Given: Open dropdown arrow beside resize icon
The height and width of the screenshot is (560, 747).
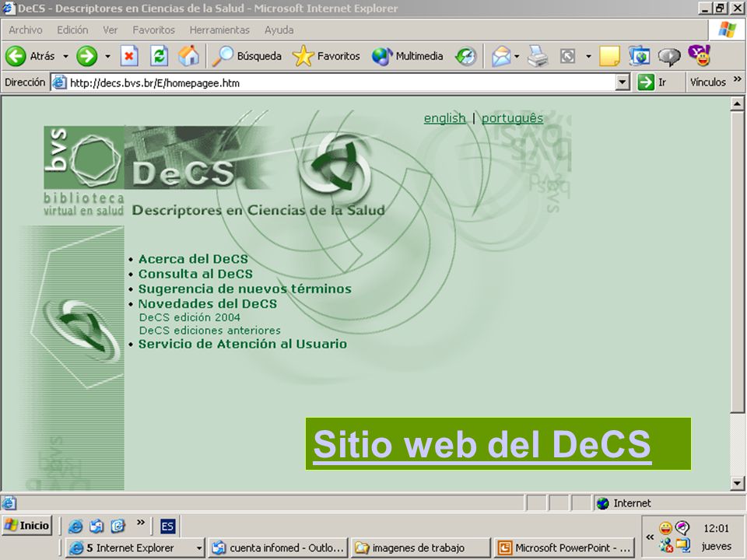Looking at the screenshot, I should tap(588, 56).
